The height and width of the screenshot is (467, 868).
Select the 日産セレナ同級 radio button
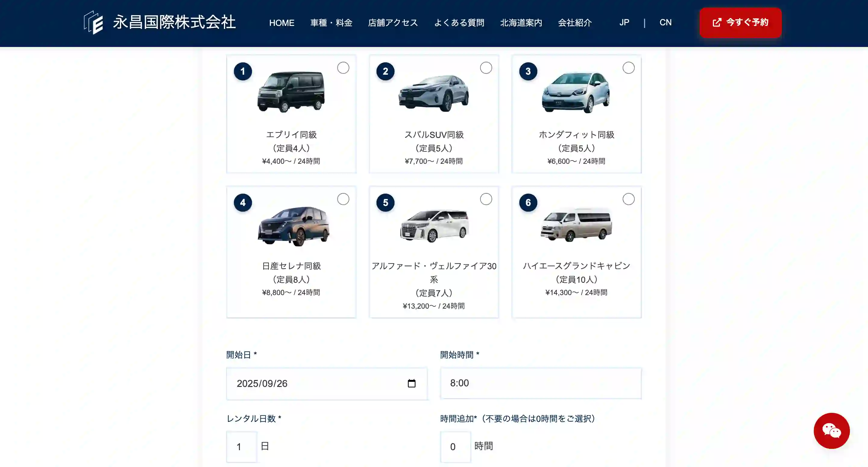coord(343,199)
